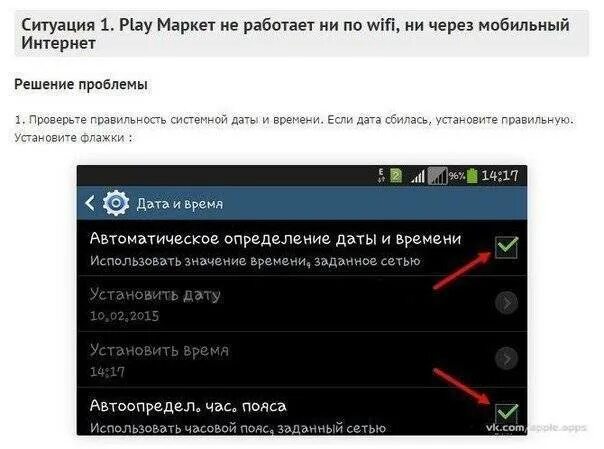The image size is (604, 449).
Task: Tap the back arrow in settings header
Action: point(90,203)
